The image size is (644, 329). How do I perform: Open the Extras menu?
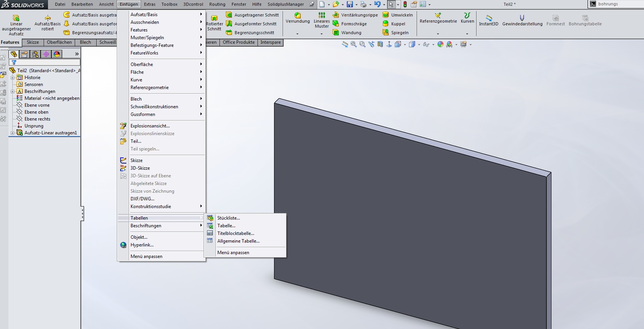(150, 4)
